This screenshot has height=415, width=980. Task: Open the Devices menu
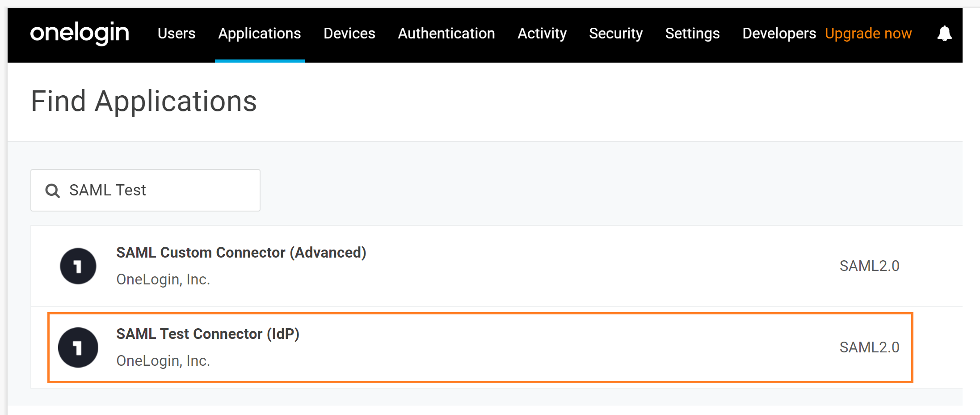pyautogui.click(x=349, y=34)
